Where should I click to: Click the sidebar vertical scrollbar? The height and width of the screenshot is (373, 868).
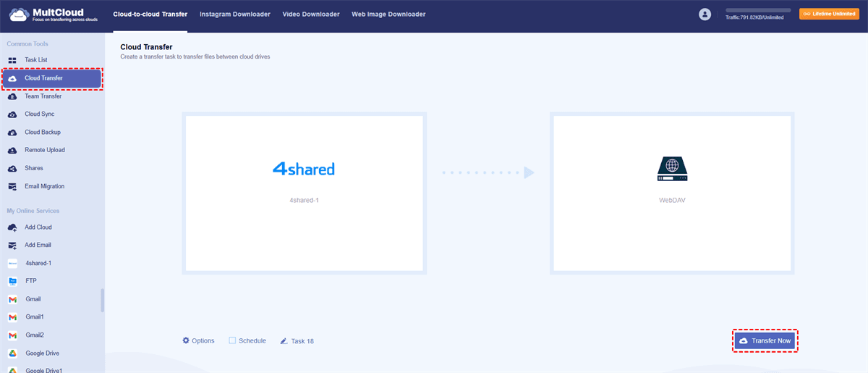(102, 301)
